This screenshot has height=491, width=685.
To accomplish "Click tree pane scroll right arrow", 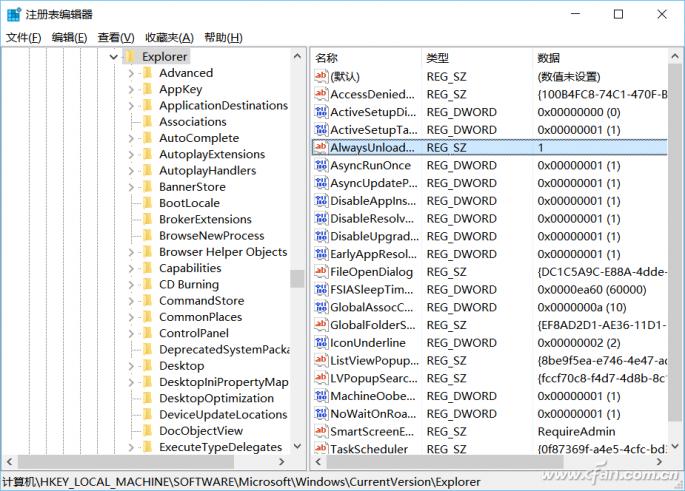I will (282, 461).
